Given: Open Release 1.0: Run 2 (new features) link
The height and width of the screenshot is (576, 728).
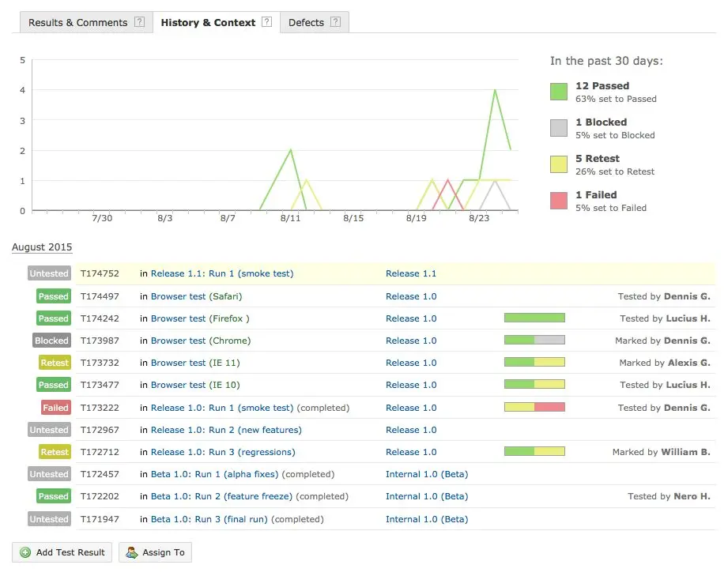Looking at the screenshot, I should (x=226, y=430).
